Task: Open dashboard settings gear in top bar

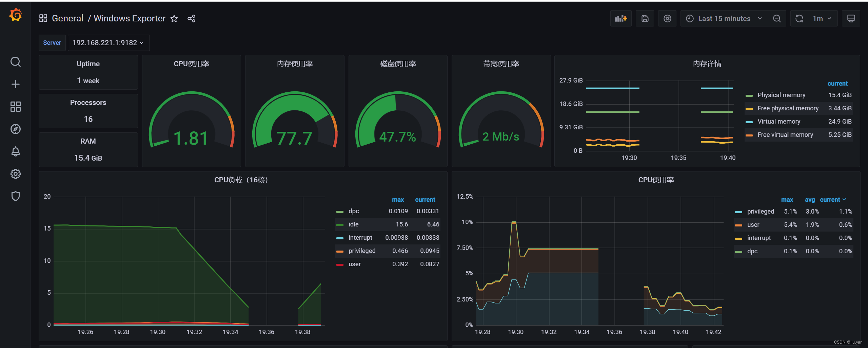Action: pos(667,19)
